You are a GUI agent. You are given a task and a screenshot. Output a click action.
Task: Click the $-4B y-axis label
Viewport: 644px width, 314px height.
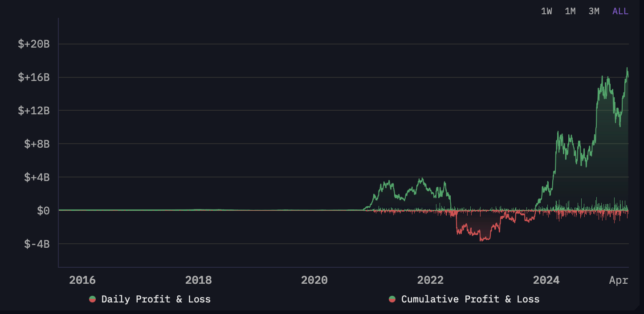click(36, 244)
